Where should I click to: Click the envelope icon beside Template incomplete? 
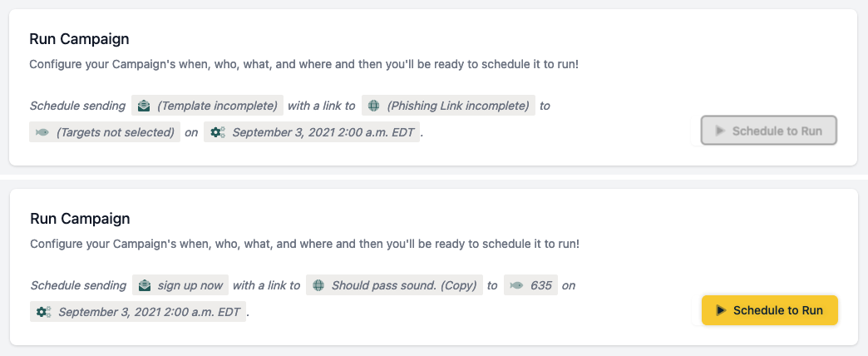(x=145, y=106)
